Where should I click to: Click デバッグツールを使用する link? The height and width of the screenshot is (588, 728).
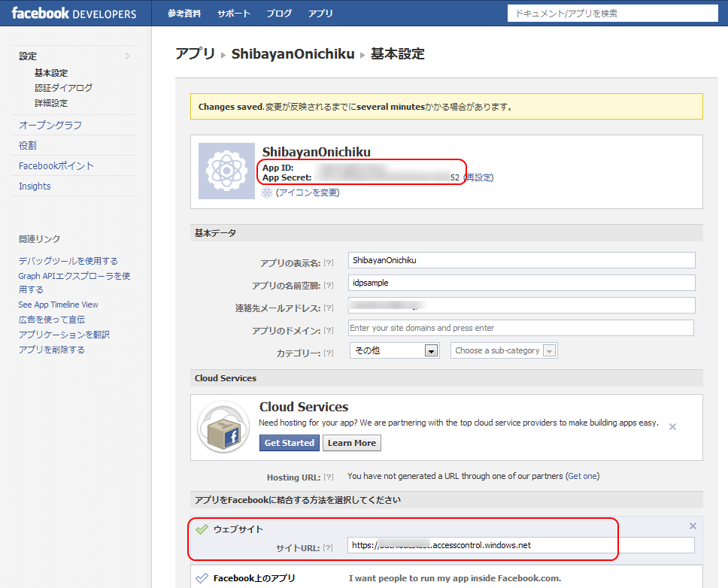tap(68, 261)
